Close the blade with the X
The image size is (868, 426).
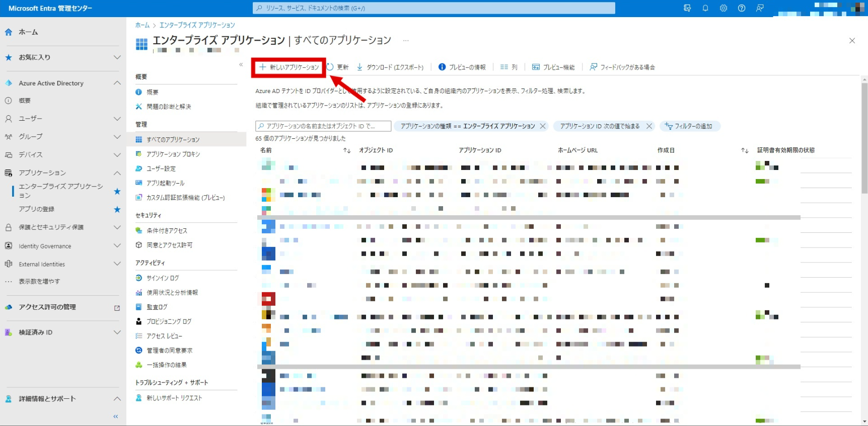click(852, 41)
